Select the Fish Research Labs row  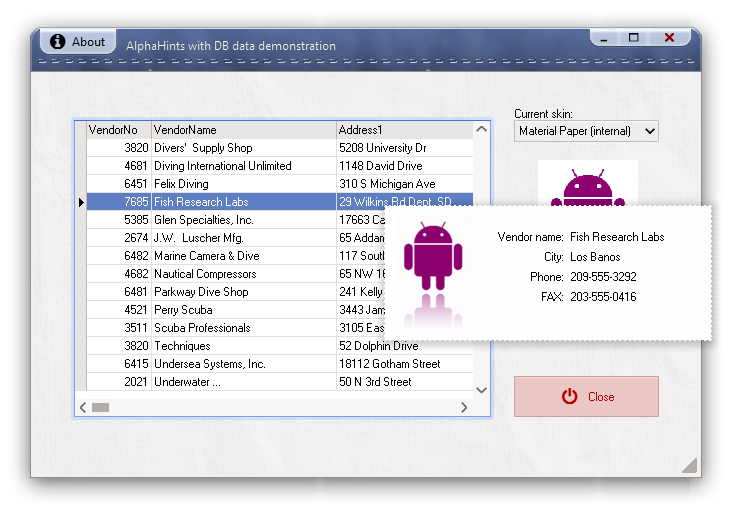tap(280, 202)
